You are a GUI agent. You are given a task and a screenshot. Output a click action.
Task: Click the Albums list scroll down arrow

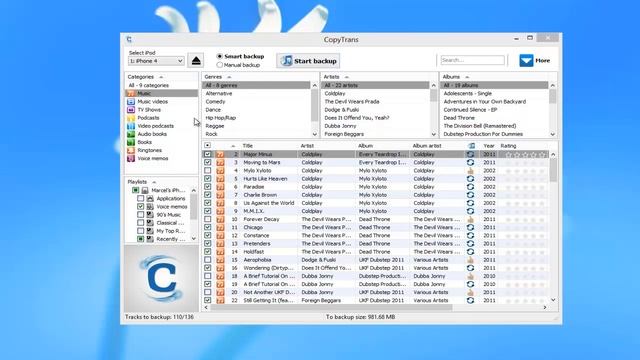(553, 134)
